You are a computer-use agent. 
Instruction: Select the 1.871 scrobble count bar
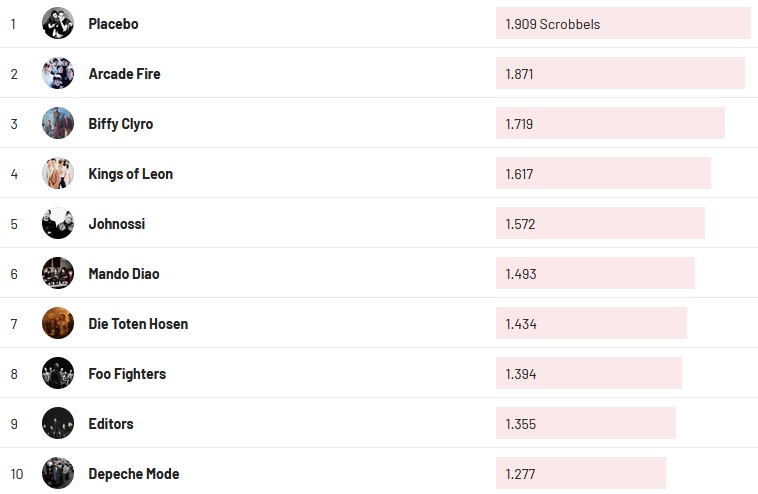(619, 73)
